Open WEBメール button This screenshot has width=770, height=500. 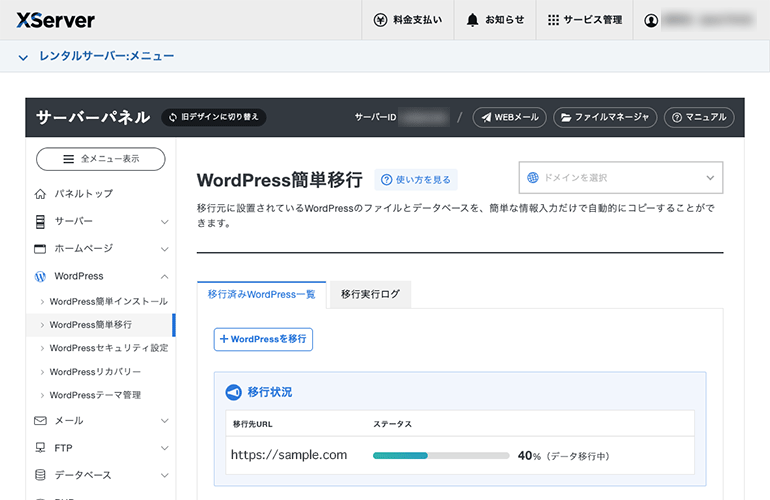tap(509, 117)
